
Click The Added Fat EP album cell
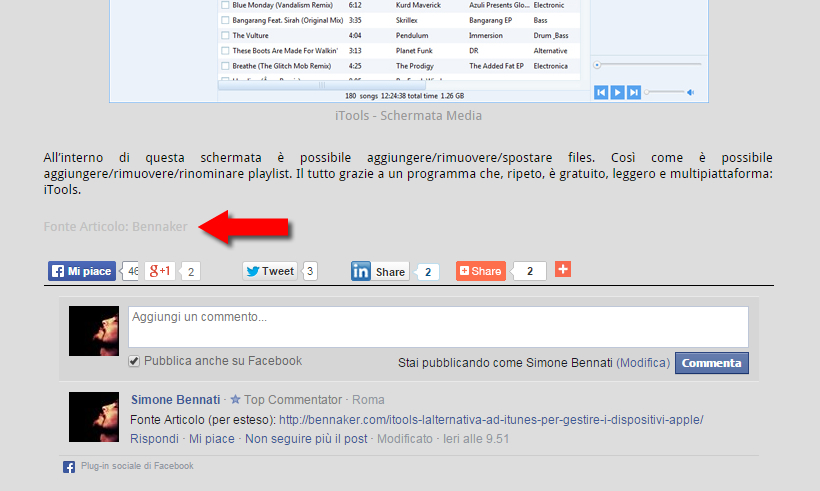[496, 66]
